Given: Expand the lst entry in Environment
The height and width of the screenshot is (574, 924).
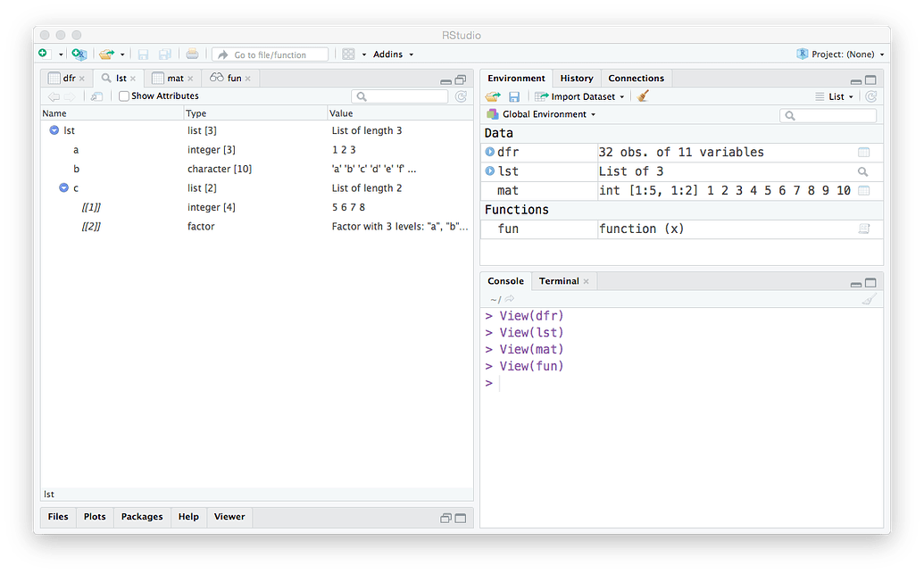Looking at the screenshot, I should tap(490, 171).
